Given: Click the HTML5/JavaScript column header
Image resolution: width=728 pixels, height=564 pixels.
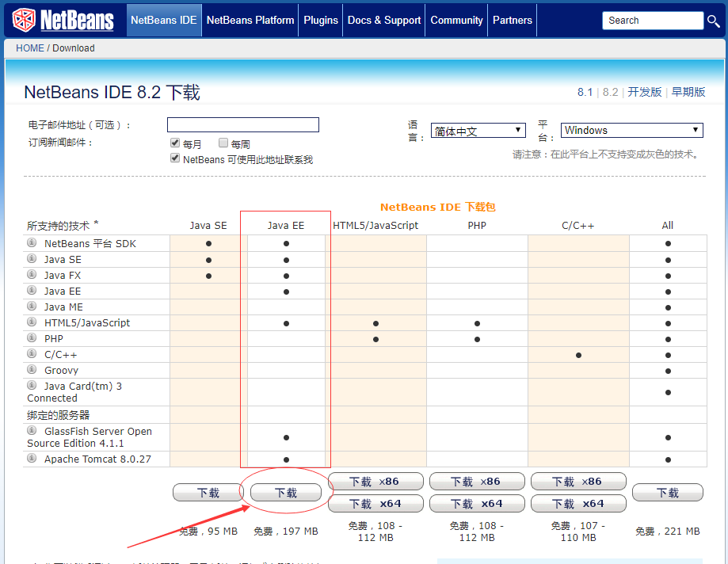Looking at the screenshot, I should (375, 226).
